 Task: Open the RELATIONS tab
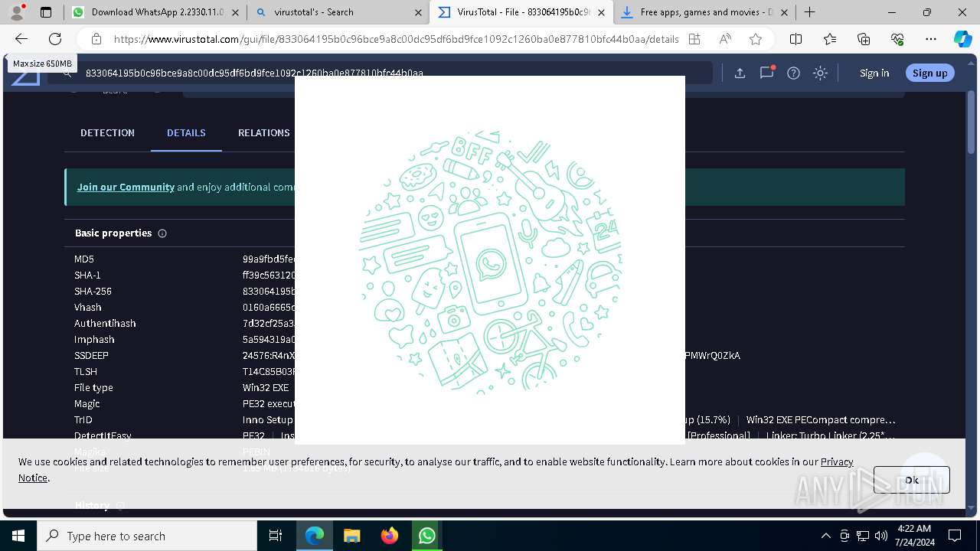263,132
